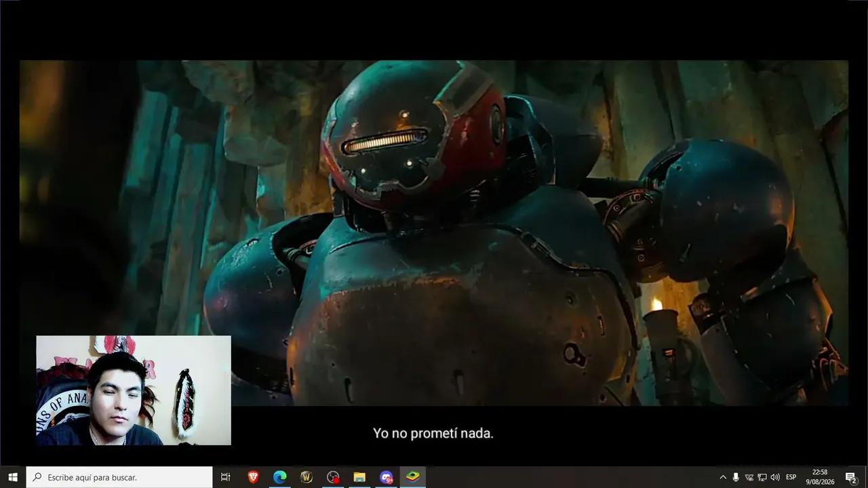Click the cloud sync tray icon
The width and height of the screenshot is (868, 488).
(x=749, y=477)
